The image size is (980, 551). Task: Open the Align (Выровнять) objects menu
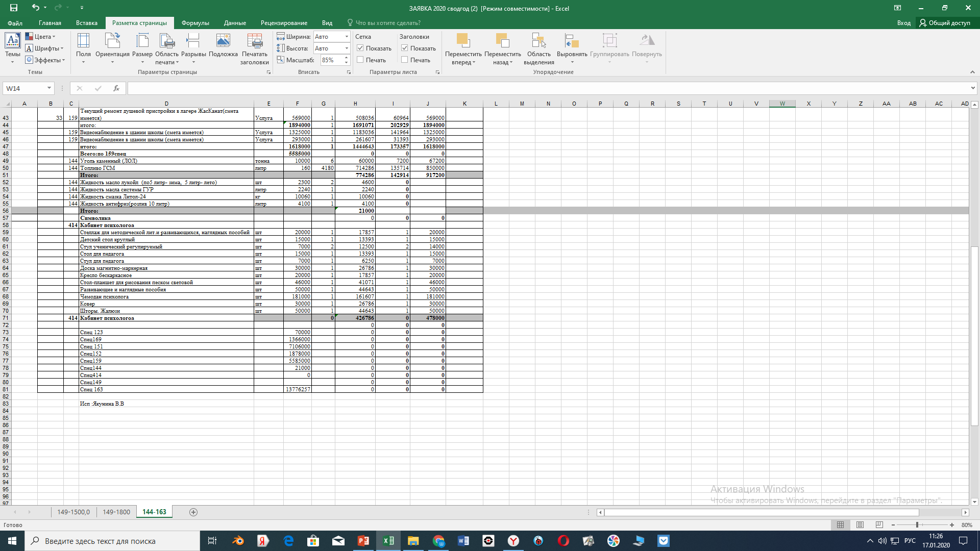point(572,48)
